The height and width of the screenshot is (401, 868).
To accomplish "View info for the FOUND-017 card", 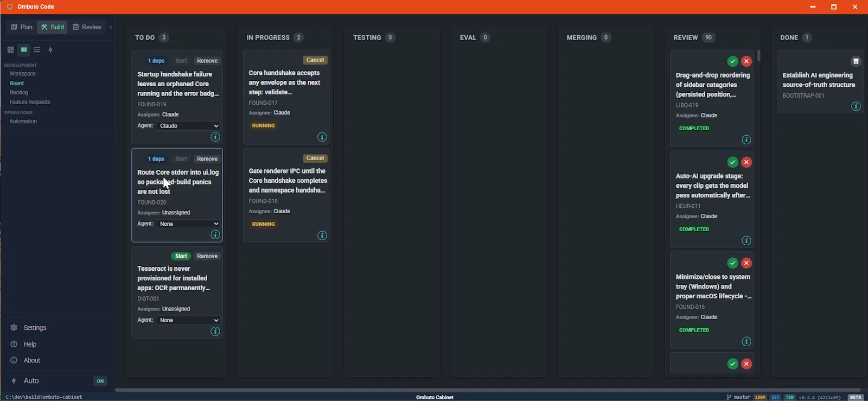I will point(322,137).
